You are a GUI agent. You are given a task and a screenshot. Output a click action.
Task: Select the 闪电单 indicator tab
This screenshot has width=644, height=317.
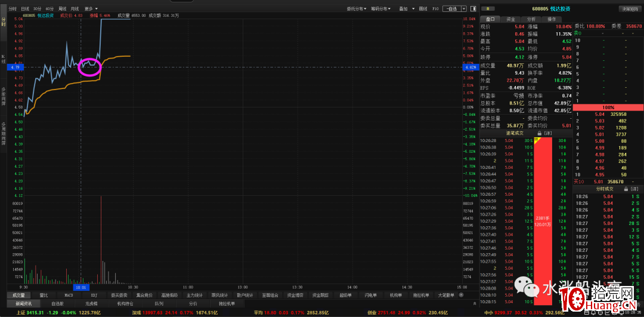coord(370,295)
